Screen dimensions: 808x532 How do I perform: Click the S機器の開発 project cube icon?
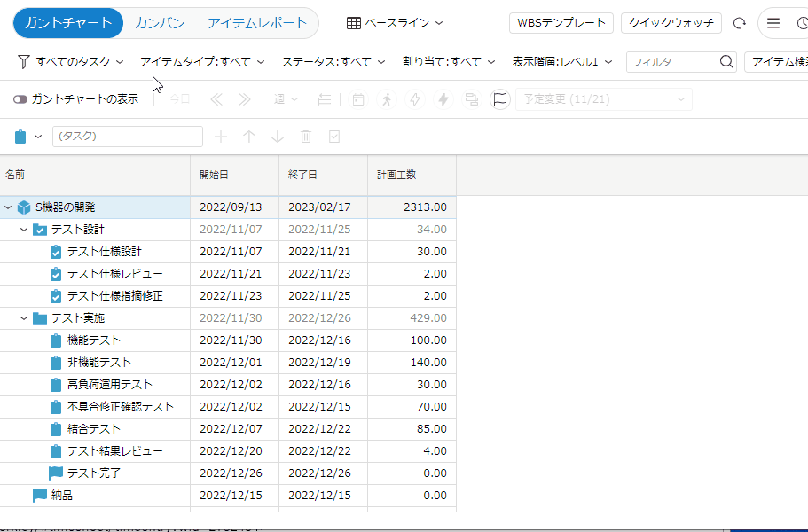tap(24, 207)
